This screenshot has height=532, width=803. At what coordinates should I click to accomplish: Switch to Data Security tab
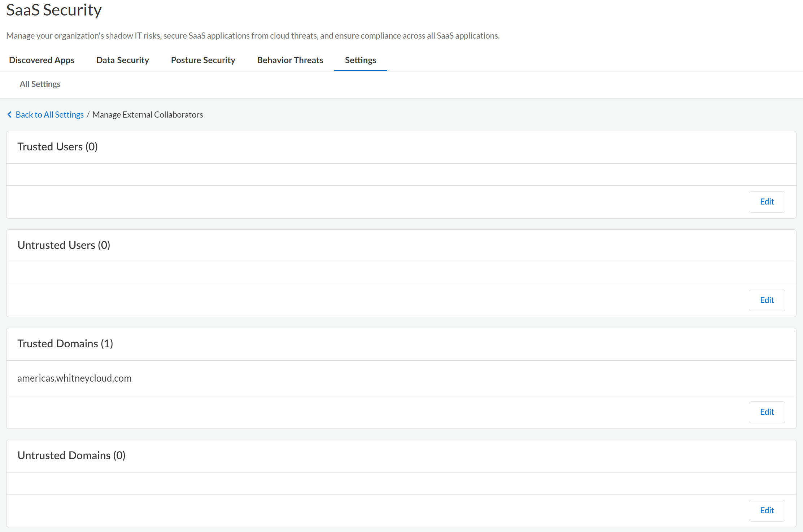122,60
